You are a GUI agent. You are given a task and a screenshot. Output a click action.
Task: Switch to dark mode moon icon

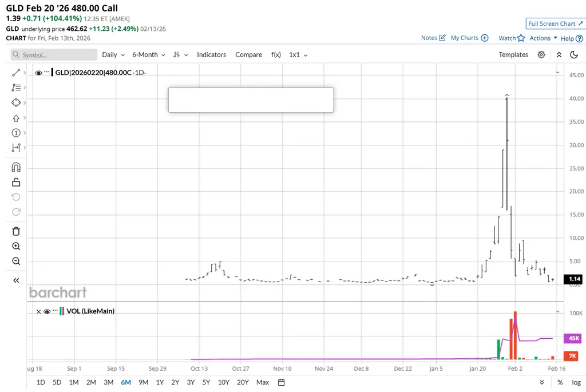pyautogui.click(x=574, y=55)
